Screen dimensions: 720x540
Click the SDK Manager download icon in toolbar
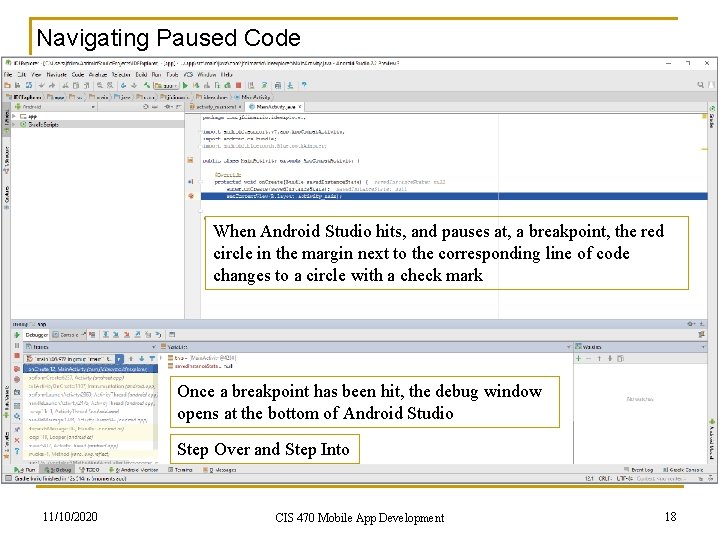pos(290,85)
